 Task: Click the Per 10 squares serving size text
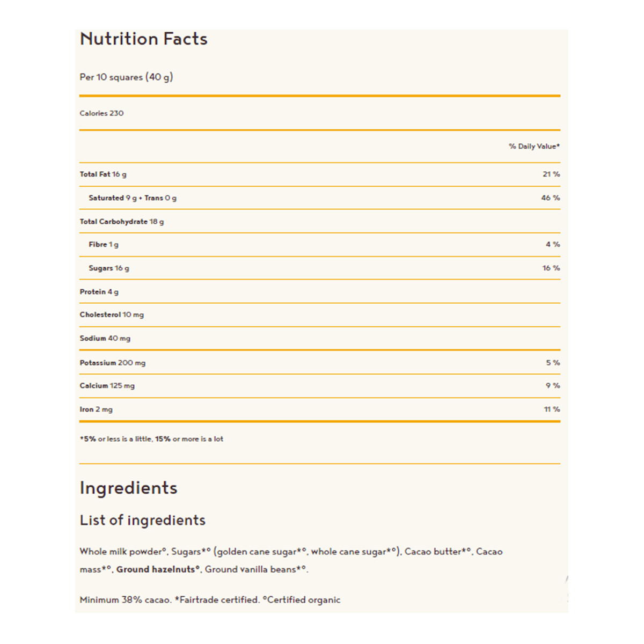[x=126, y=77]
